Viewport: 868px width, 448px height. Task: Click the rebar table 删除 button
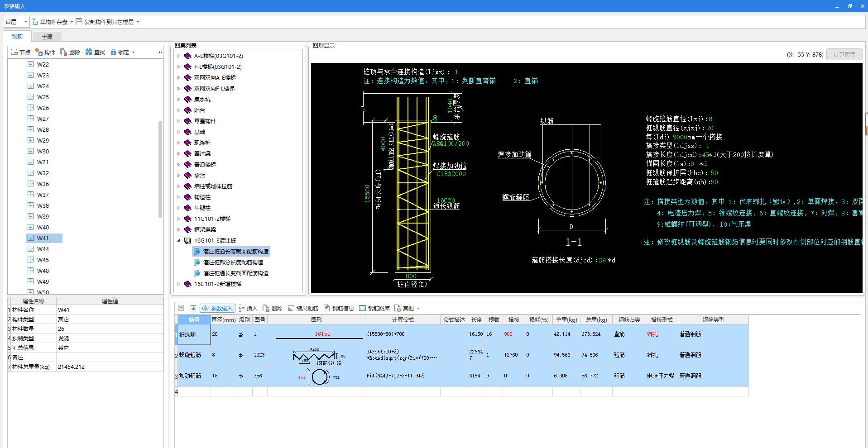[x=273, y=308]
